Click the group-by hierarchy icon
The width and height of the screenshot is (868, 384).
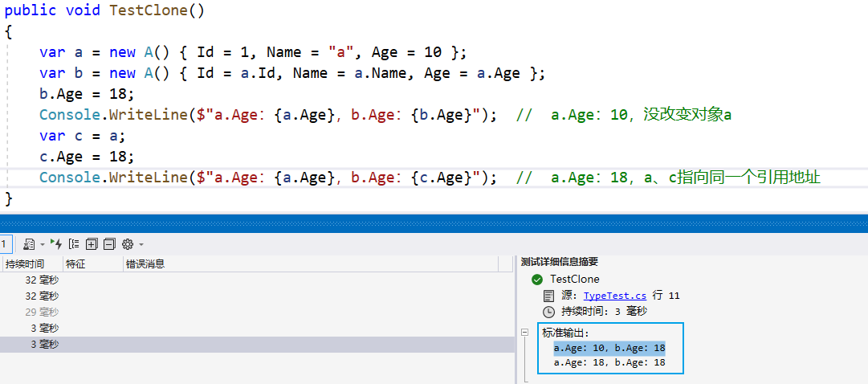click(74, 243)
